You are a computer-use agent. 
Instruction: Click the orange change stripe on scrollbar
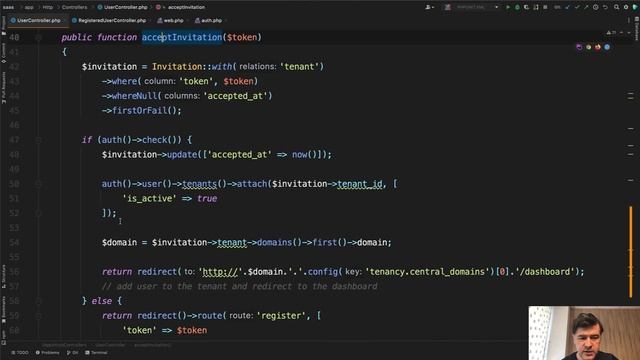[631, 251]
